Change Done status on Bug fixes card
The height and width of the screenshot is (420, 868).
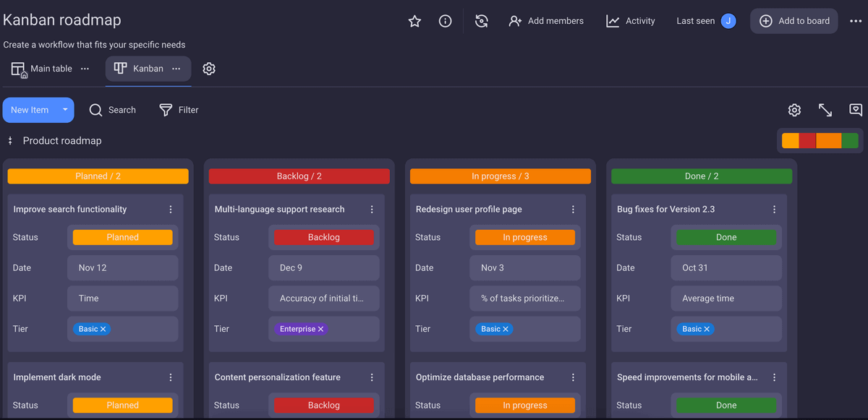(726, 237)
